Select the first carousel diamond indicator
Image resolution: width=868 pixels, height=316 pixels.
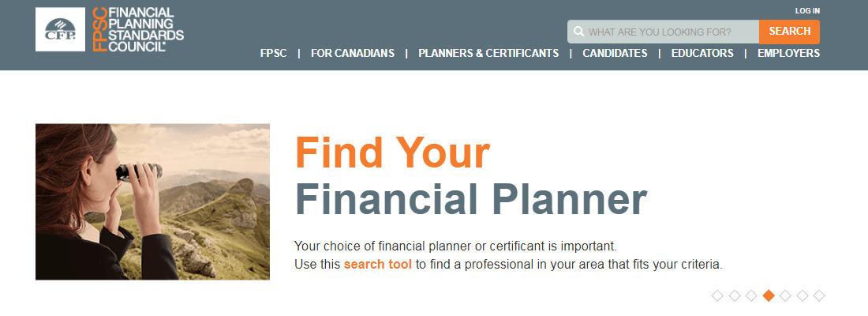(x=716, y=295)
